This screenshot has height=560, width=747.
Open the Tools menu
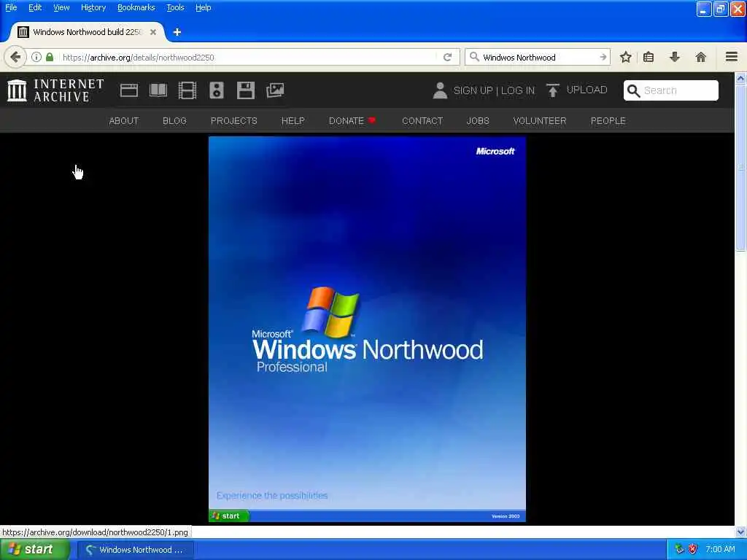(175, 7)
